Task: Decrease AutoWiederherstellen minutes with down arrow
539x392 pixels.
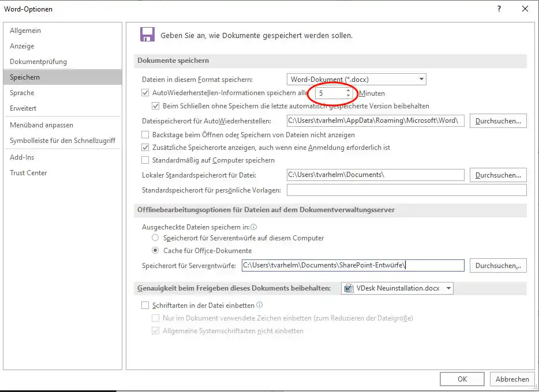Action: [x=347, y=96]
